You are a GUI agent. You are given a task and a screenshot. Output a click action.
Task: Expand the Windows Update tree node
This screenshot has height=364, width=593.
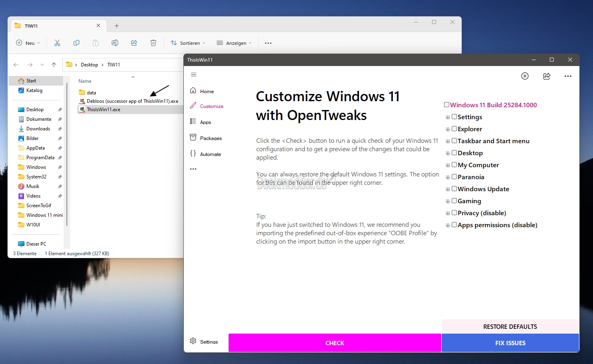(448, 189)
